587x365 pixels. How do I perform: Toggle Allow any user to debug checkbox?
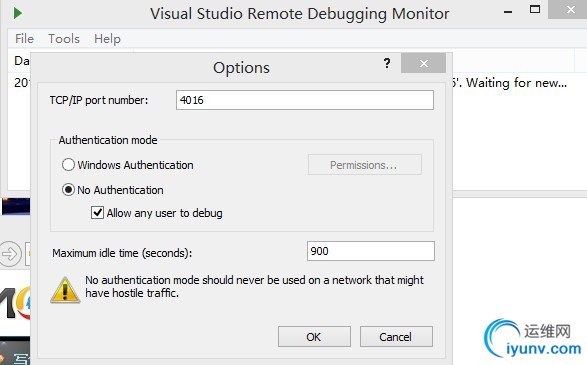[97, 213]
